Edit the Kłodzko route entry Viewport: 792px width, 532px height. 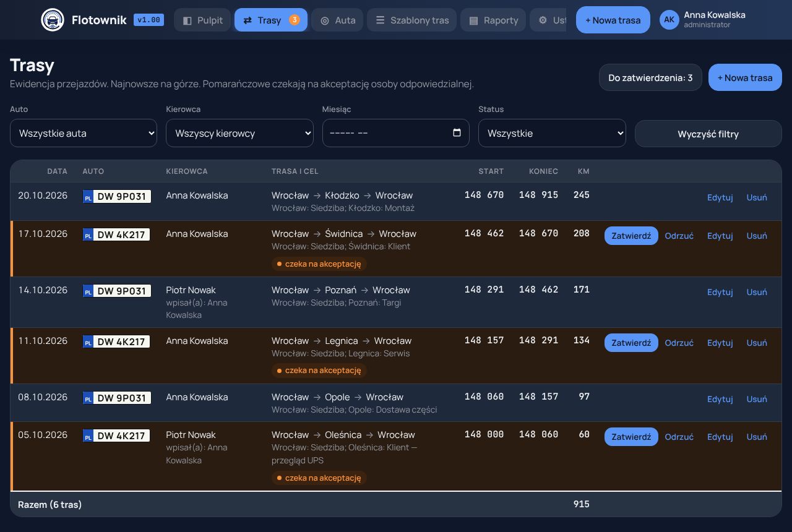pyautogui.click(x=720, y=197)
